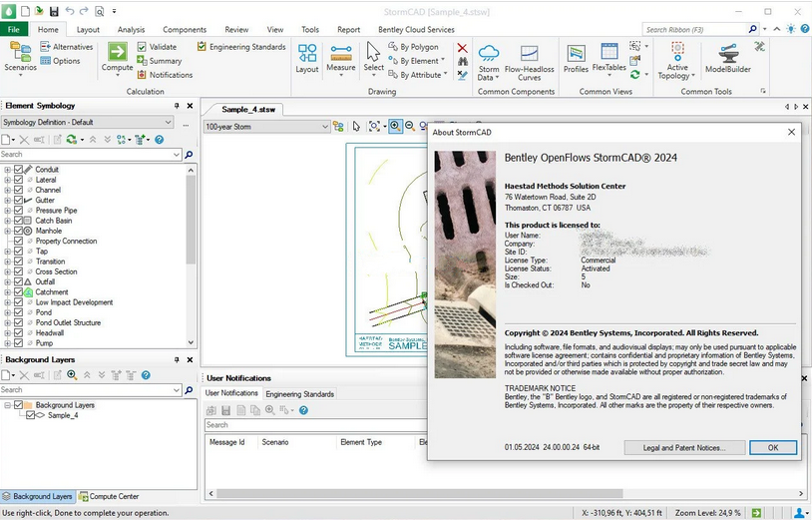Run Validate in the Calculation group

[x=157, y=47]
